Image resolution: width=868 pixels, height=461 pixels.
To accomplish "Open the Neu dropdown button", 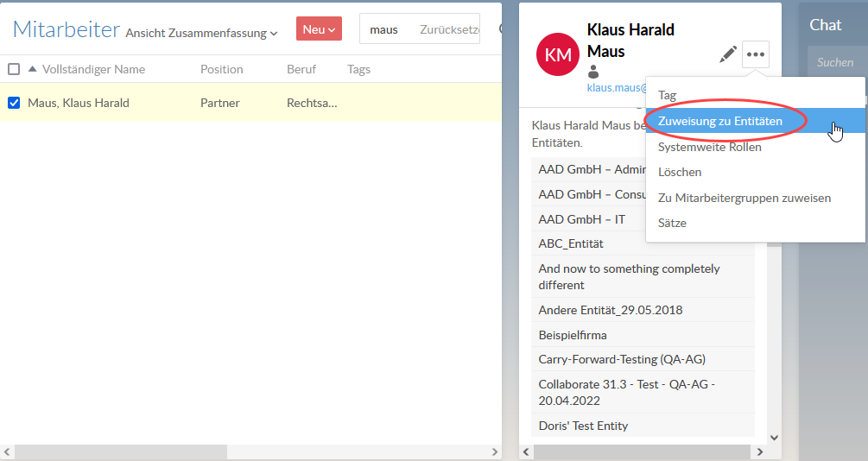I will [x=319, y=28].
